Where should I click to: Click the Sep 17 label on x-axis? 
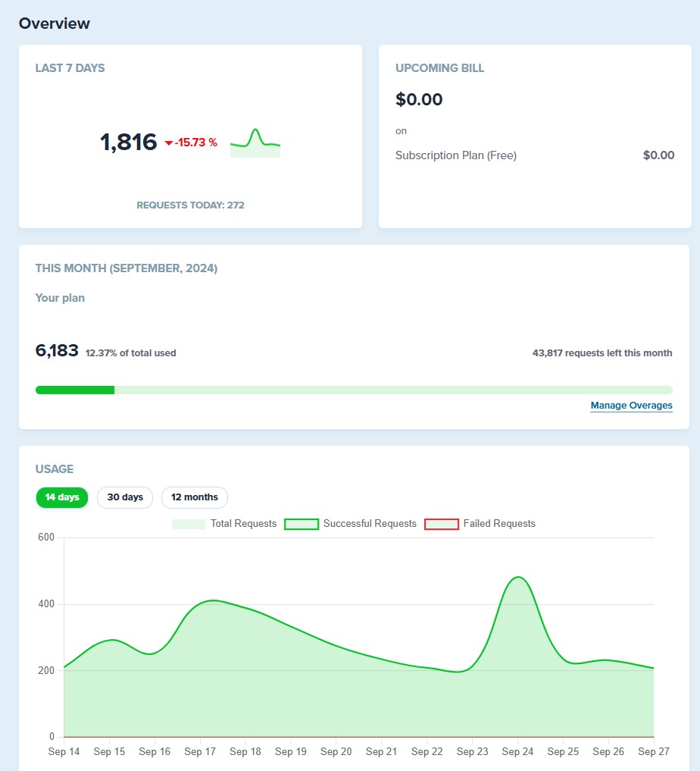point(200,752)
